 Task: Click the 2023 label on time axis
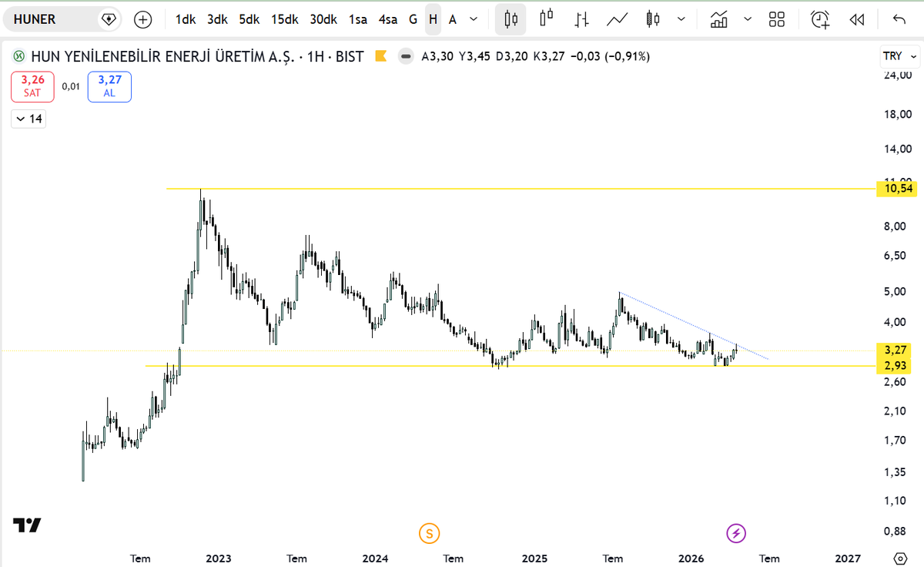(x=218, y=558)
